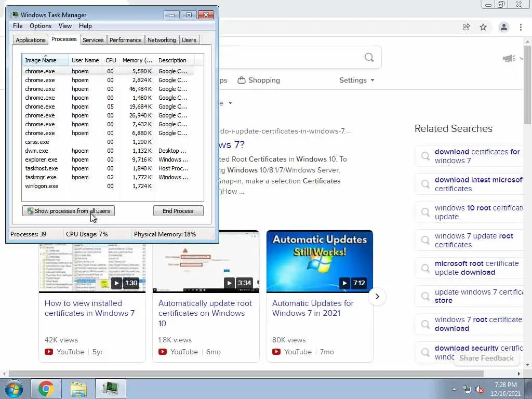The image size is (532, 399).
Task: Click the search icon beside 'windows 10 root certificate update'
Action: [x=425, y=212]
